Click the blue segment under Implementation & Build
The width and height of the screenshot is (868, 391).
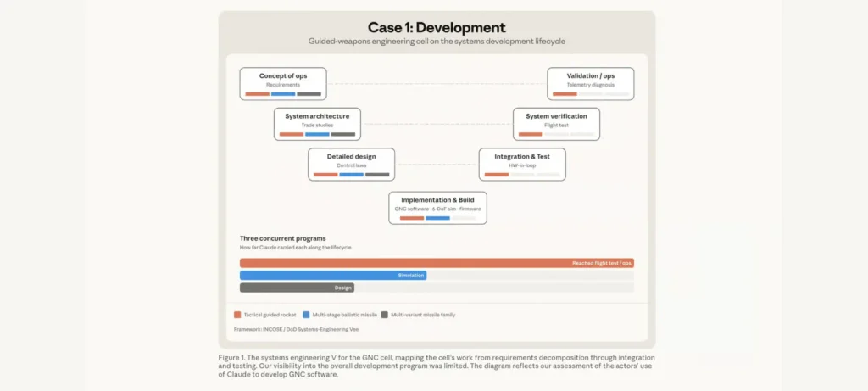pos(438,218)
